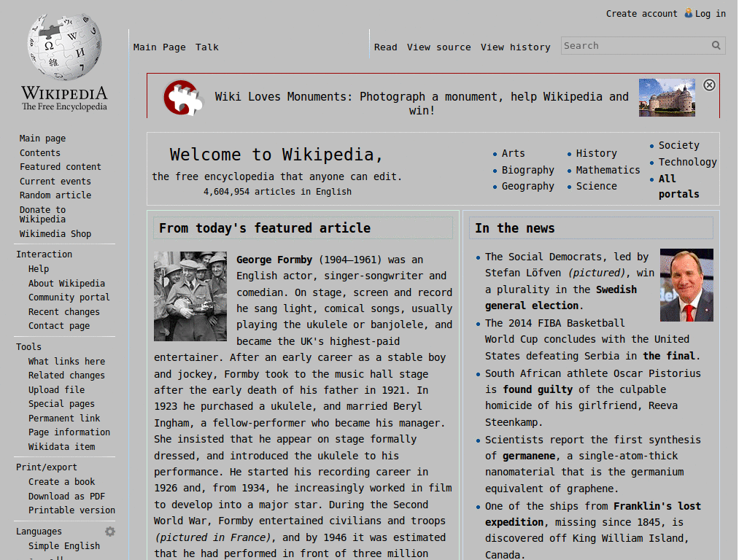Open the Wikidata item link
This screenshot has width=747, height=560.
point(61,447)
